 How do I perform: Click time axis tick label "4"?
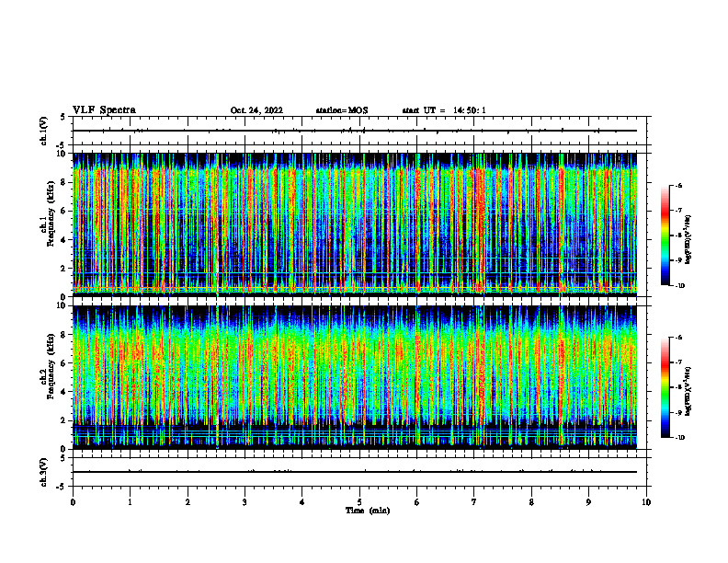click(x=302, y=502)
